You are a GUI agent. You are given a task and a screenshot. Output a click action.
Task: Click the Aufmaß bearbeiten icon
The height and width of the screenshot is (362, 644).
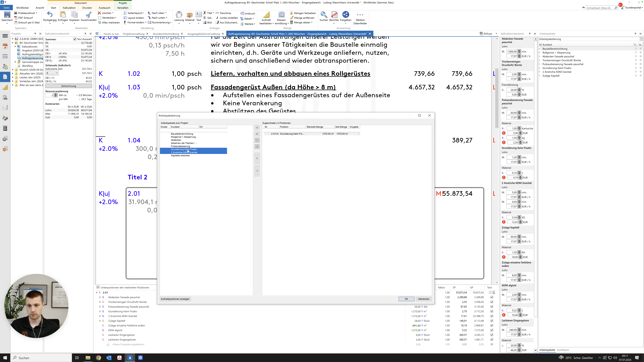click(x=266, y=15)
